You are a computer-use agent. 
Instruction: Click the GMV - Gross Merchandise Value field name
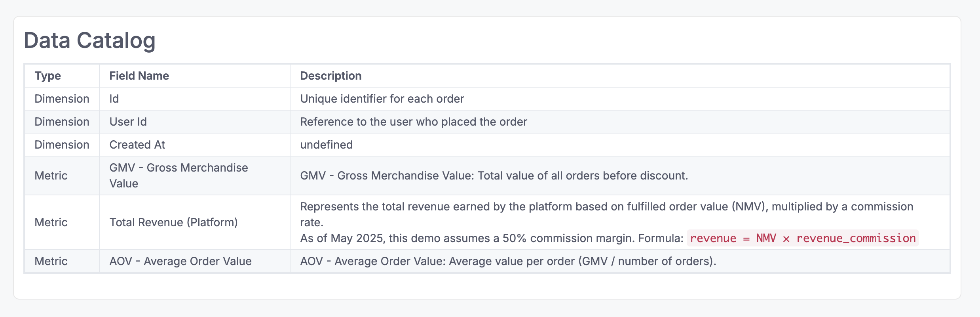point(179,176)
